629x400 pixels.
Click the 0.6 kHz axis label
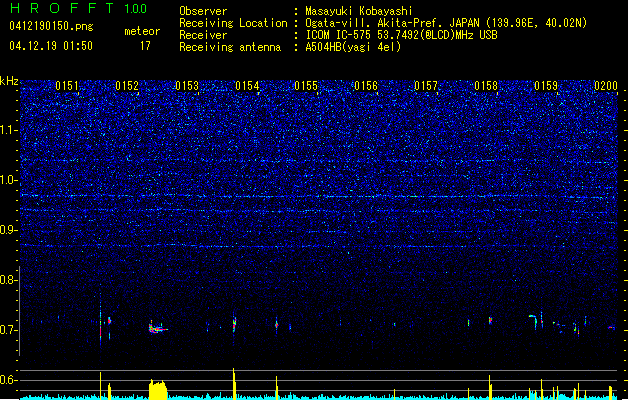tap(8, 380)
